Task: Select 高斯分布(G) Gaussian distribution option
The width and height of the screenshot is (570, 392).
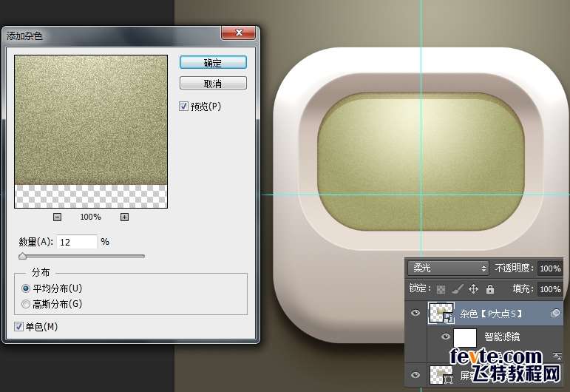Action: click(26, 304)
